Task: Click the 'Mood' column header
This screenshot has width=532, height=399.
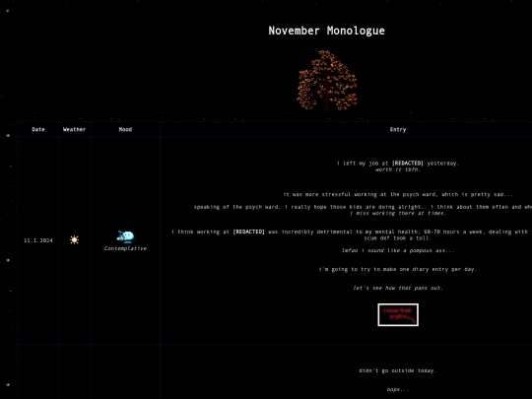Action: pos(125,129)
